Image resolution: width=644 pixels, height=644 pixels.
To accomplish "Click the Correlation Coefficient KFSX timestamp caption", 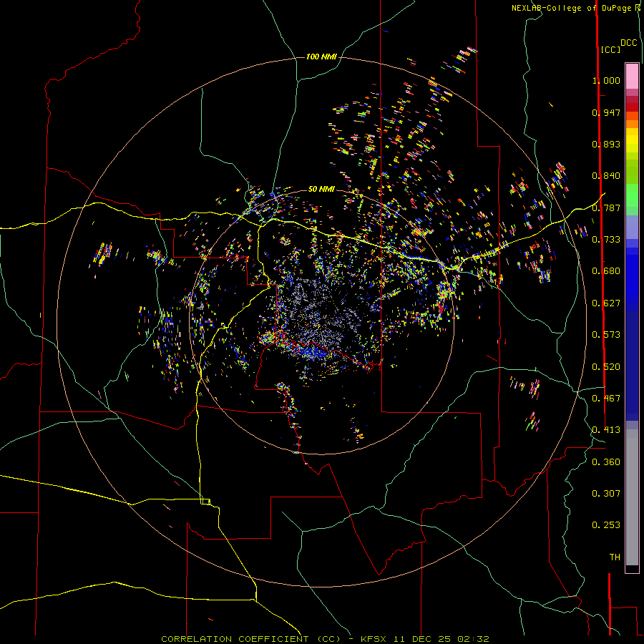I will 325,639.
